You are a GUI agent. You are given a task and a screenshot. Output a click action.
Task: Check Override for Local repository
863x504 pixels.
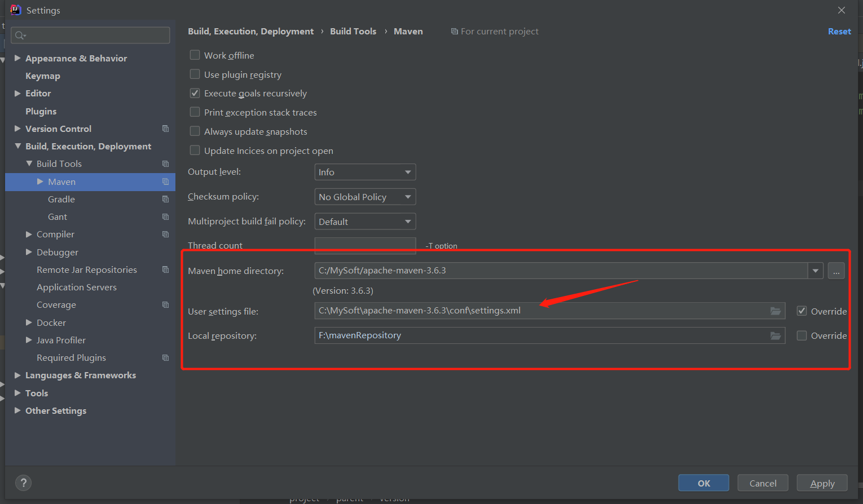(802, 335)
